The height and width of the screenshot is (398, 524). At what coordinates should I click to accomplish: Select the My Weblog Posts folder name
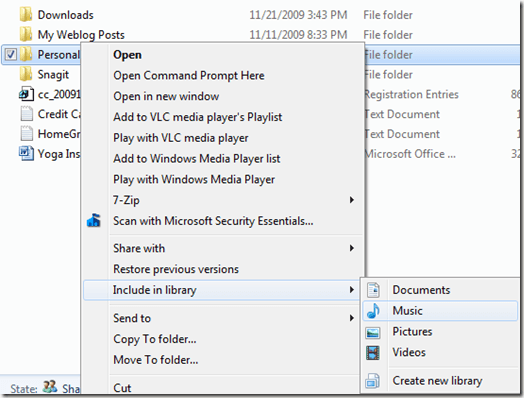pos(81,35)
